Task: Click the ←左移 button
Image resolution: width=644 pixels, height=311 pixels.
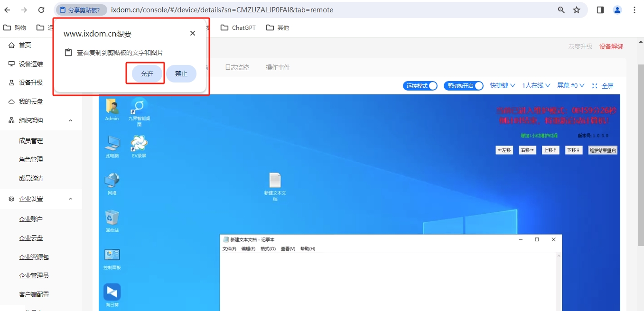Action: point(504,150)
